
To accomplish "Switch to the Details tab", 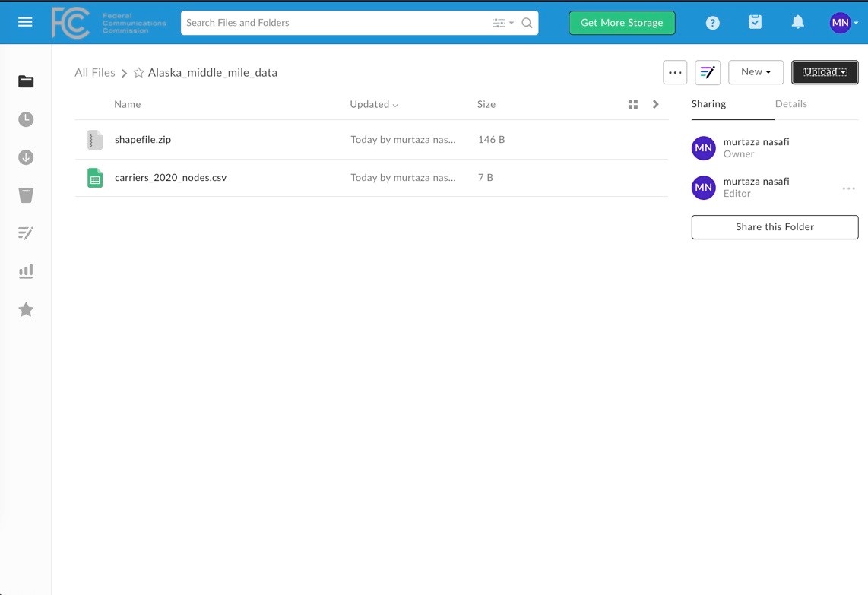I will click(790, 104).
